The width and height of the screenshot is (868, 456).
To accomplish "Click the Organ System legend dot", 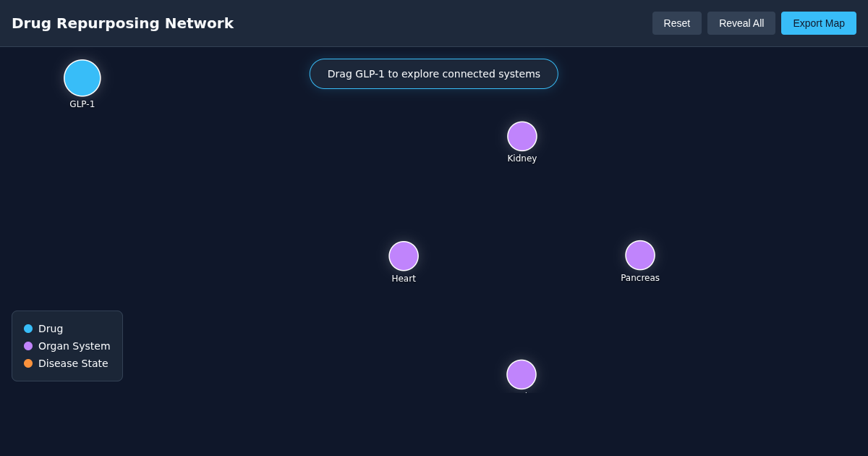I will pos(28,346).
